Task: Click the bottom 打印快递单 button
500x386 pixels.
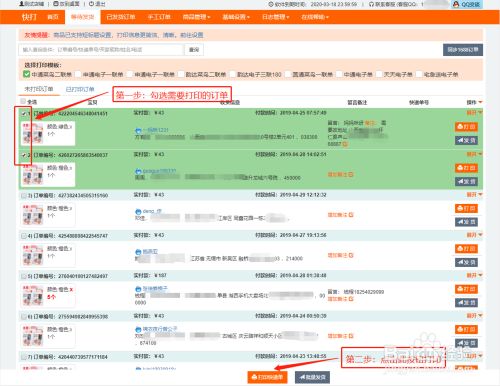Action: click(x=267, y=377)
